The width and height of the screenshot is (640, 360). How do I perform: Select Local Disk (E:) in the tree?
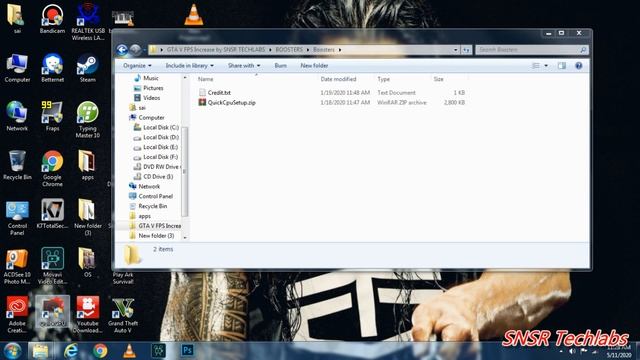(x=160, y=147)
